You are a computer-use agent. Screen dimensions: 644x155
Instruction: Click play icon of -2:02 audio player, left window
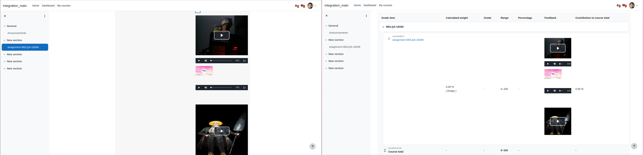[199, 88]
